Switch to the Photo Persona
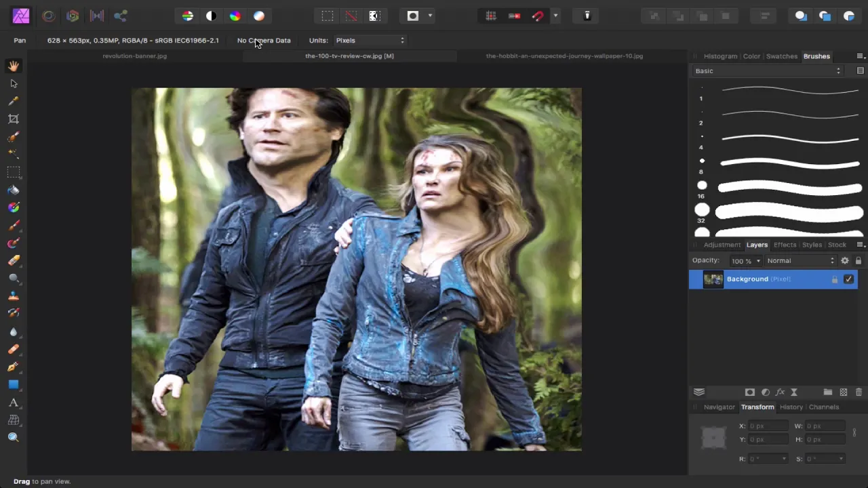 pyautogui.click(x=21, y=16)
